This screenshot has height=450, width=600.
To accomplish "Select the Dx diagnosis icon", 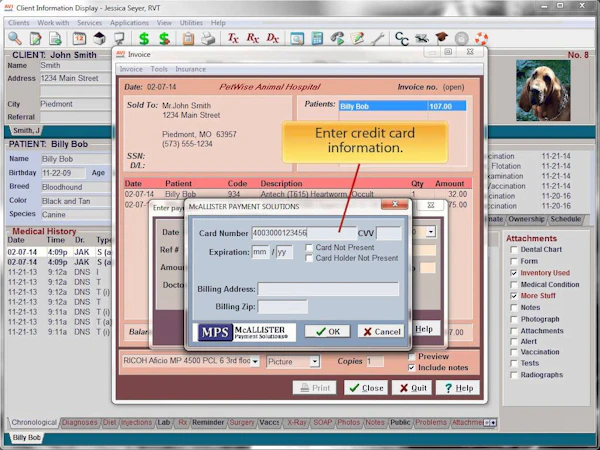I will coord(272,38).
